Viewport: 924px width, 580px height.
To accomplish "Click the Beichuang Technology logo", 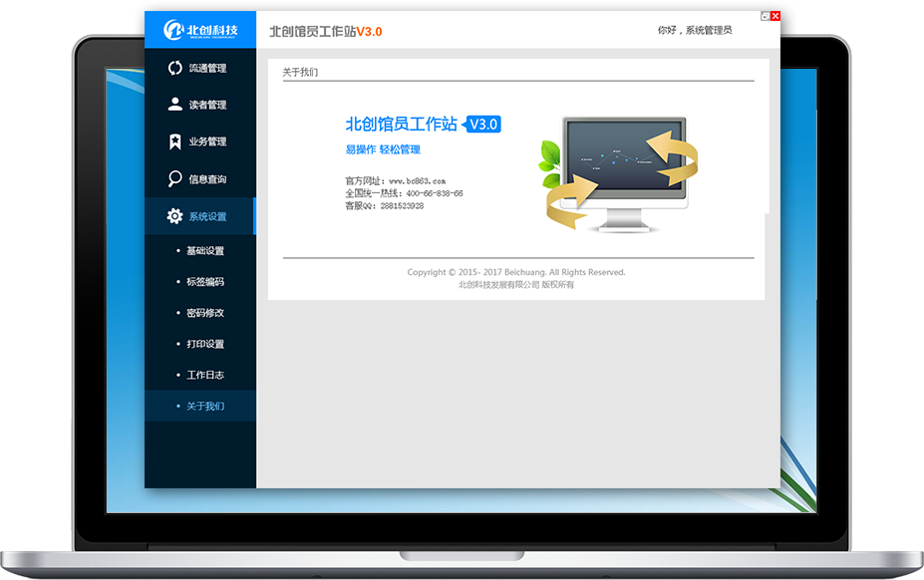I will 200,30.
